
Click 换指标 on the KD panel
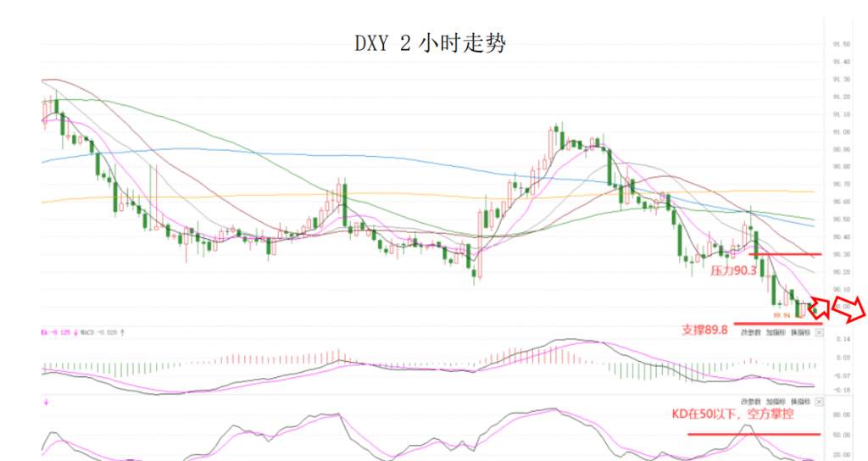[800, 401]
